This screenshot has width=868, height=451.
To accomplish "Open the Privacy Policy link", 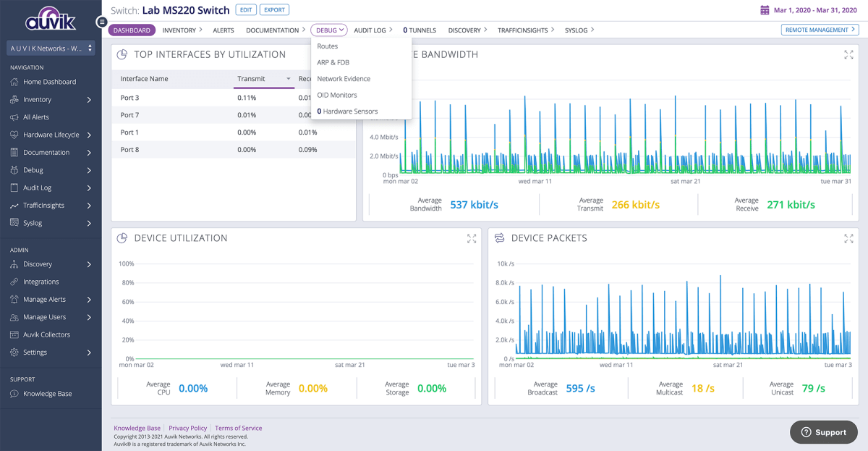I will 188,428.
